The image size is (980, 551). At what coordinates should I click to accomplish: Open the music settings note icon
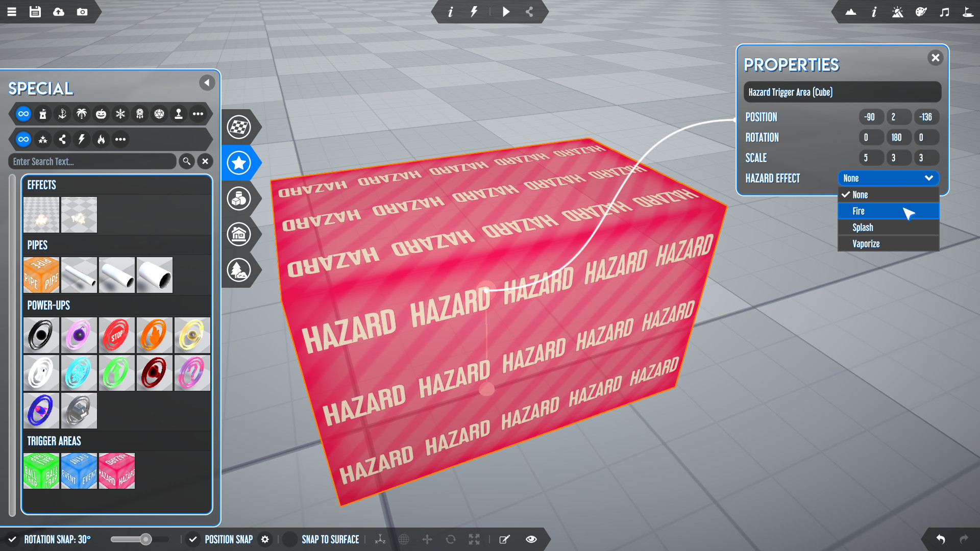click(944, 12)
